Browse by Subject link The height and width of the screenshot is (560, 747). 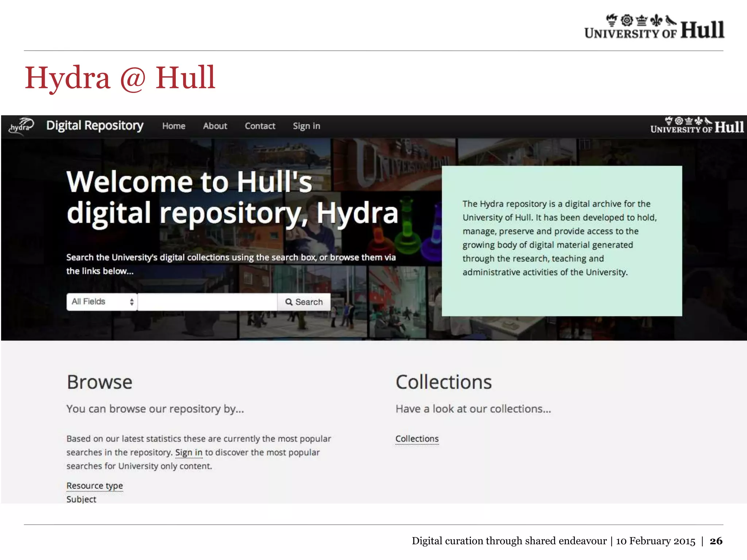pyautogui.click(x=81, y=499)
